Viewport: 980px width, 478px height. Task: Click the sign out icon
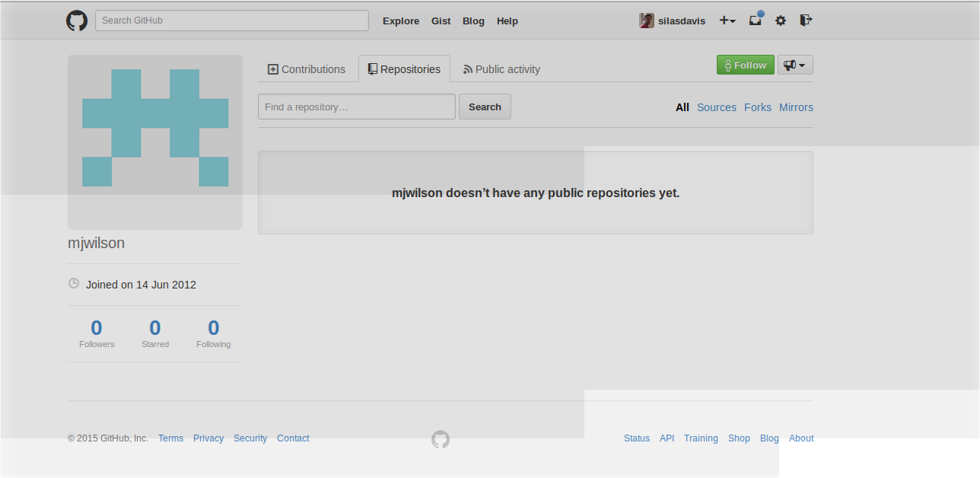click(806, 21)
